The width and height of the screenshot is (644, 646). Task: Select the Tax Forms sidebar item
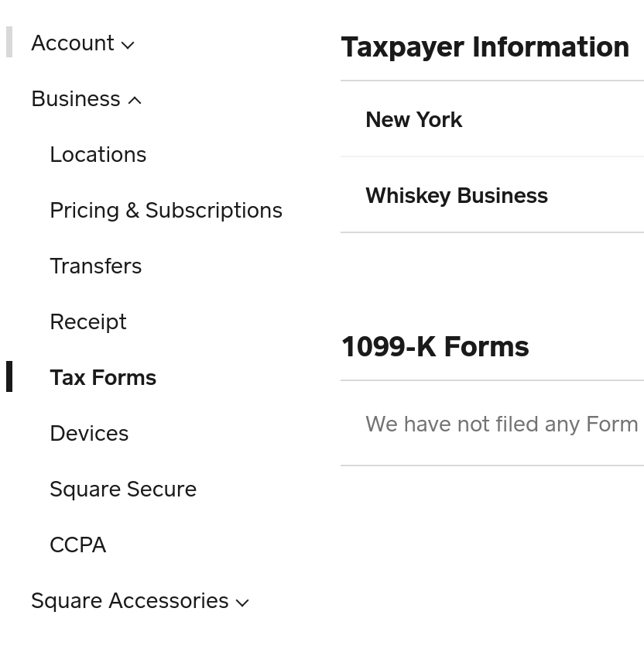[103, 378]
